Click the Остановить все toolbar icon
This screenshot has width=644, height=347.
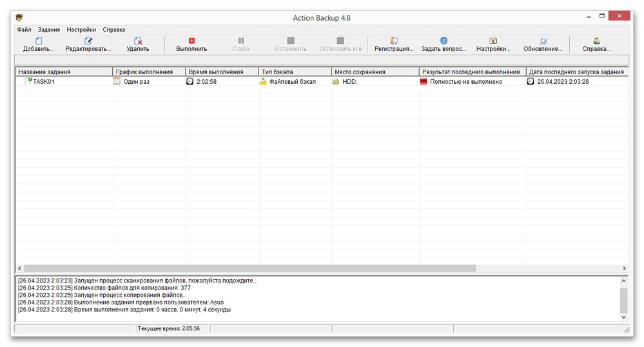(x=340, y=40)
